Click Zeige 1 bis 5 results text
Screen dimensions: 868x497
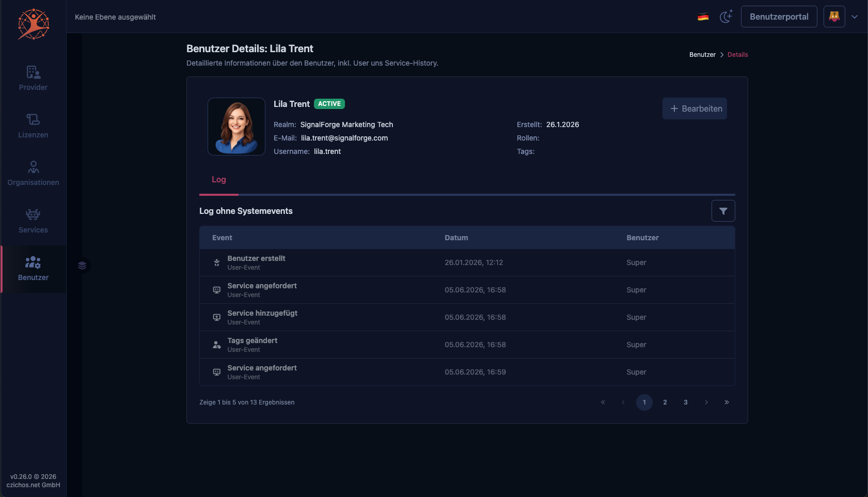coord(247,402)
